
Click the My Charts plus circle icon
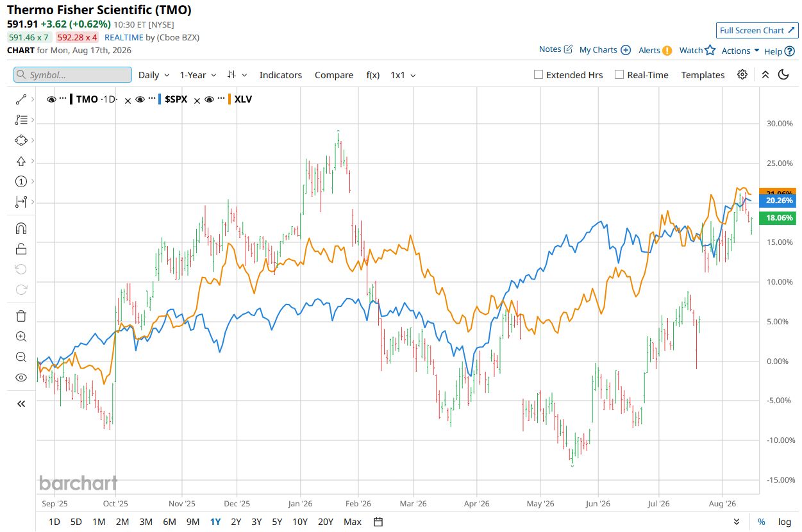pyautogui.click(x=626, y=50)
